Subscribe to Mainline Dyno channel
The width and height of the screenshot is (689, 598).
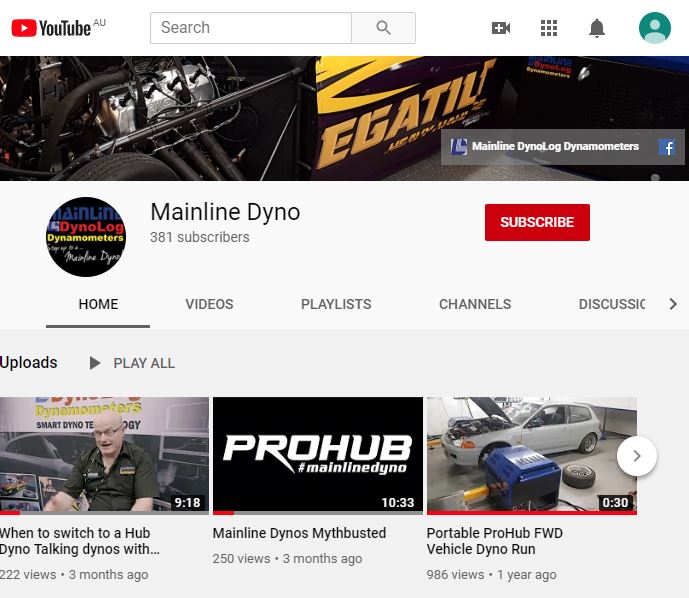coord(537,222)
